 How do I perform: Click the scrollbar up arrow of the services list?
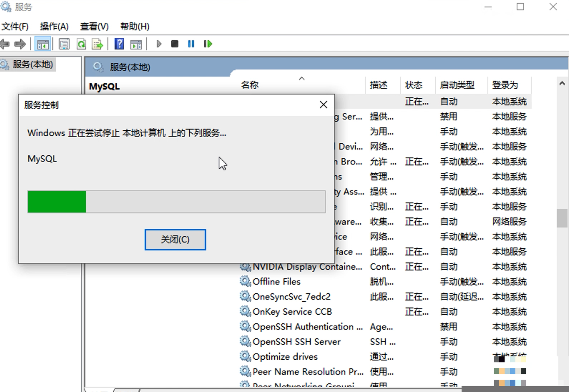(562, 83)
